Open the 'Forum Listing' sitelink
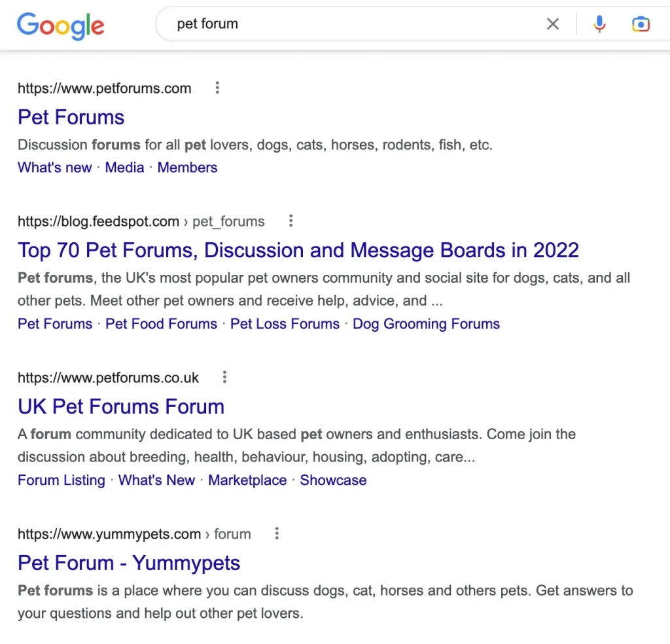 tap(62, 480)
